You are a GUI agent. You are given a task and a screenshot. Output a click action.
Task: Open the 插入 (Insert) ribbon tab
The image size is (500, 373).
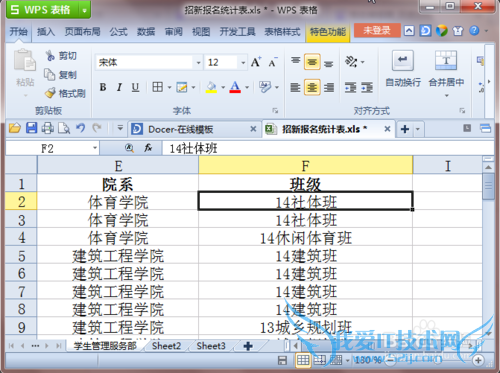pyautogui.click(x=46, y=32)
